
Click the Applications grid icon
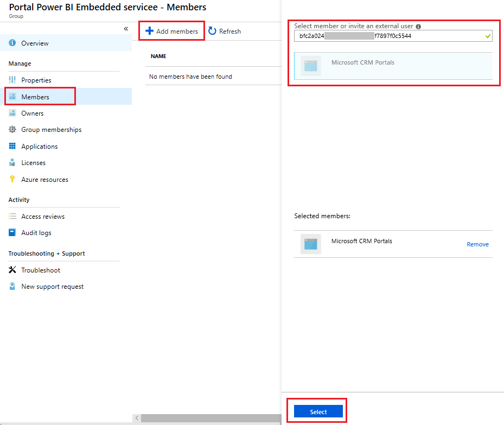click(12, 146)
